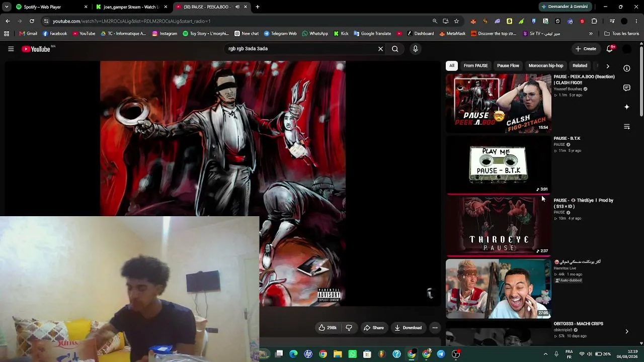Viewport: 644px width, 362px height.
Task: Click the Create button
Action: click(x=586, y=49)
